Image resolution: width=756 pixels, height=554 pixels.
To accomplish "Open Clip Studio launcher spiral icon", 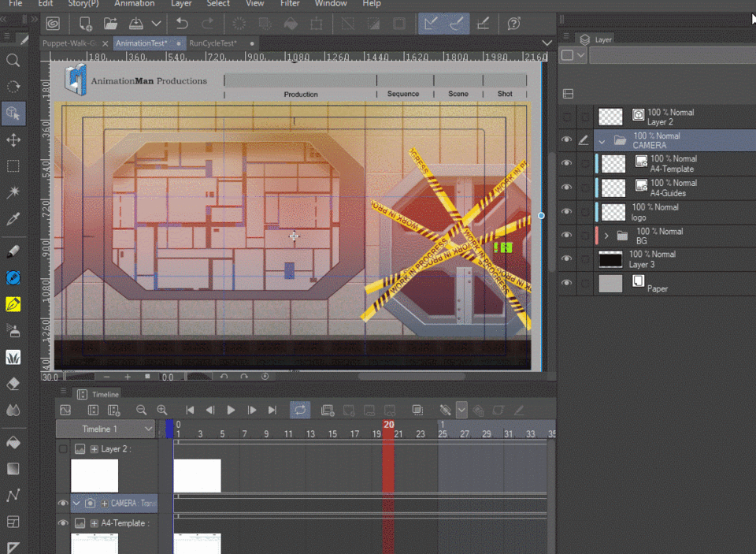I will (x=53, y=24).
